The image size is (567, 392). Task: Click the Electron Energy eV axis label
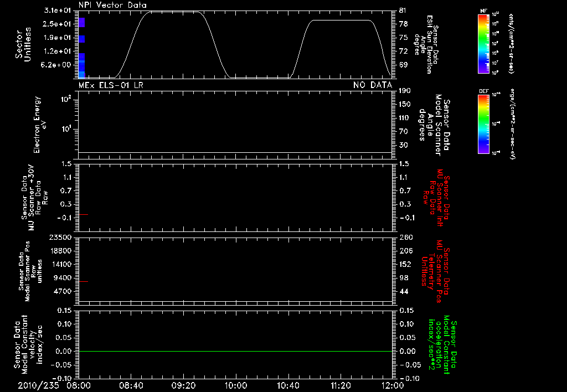point(39,125)
